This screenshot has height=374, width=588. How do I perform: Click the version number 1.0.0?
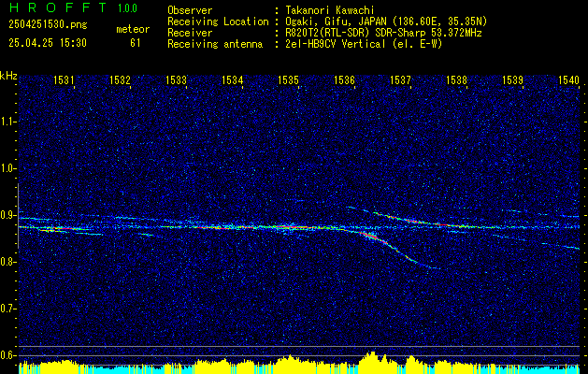127,7
